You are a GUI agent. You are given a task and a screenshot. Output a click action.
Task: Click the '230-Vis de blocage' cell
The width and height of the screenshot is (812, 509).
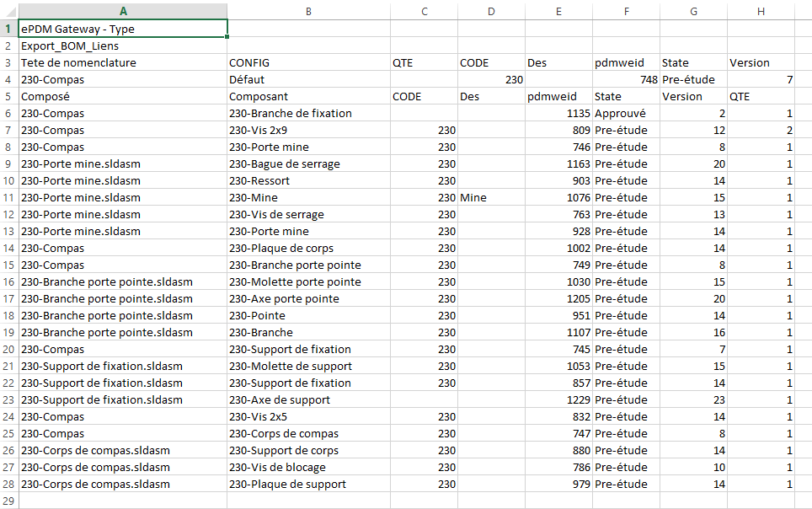point(308,468)
